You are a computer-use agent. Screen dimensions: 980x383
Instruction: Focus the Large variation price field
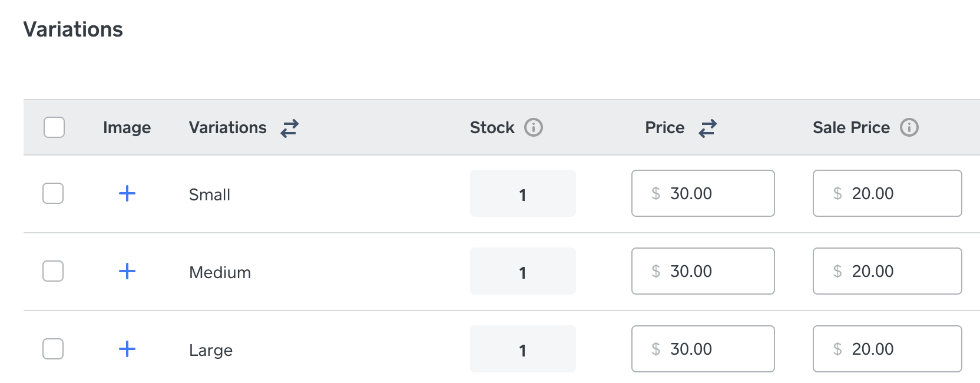point(703,349)
